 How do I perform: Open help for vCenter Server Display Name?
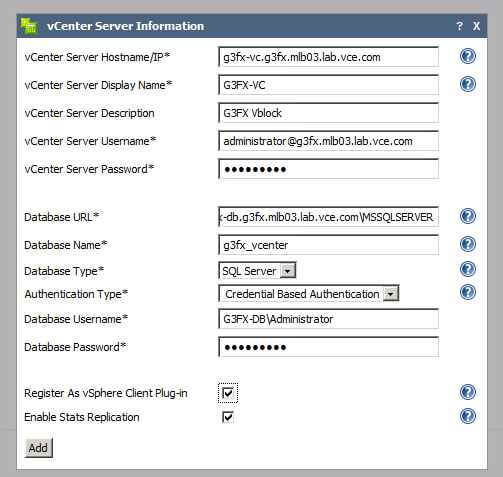[x=468, y=84]
